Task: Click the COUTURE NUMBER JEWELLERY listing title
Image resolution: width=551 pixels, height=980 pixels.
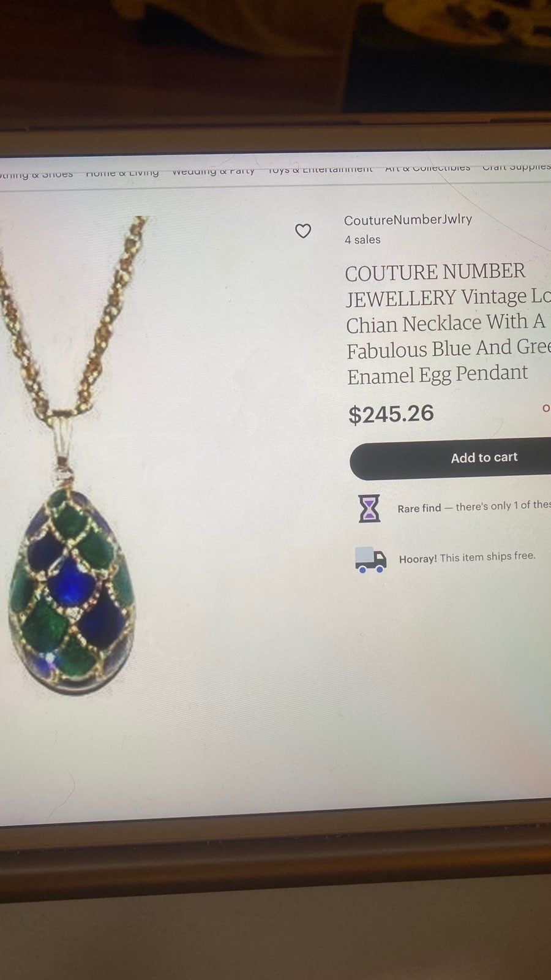Action: [x=448, y=323]
